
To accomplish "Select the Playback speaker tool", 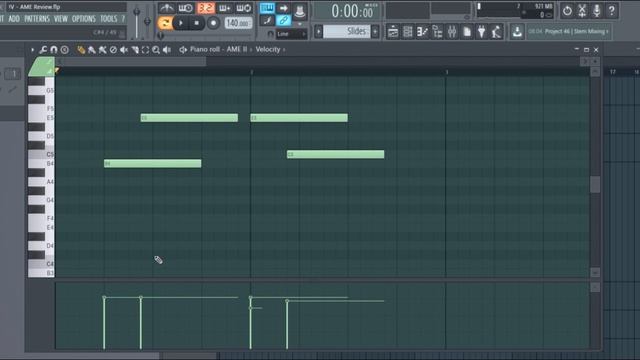I will [x=167, y=50].
